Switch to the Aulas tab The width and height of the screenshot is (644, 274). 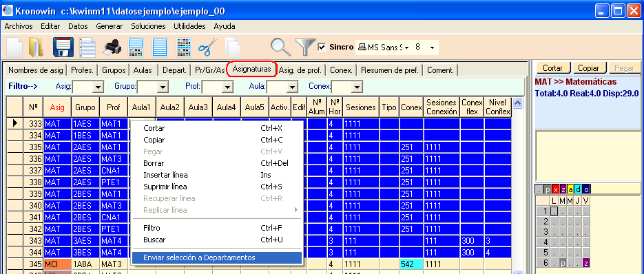pyautogui.click(x=143, y=70)
